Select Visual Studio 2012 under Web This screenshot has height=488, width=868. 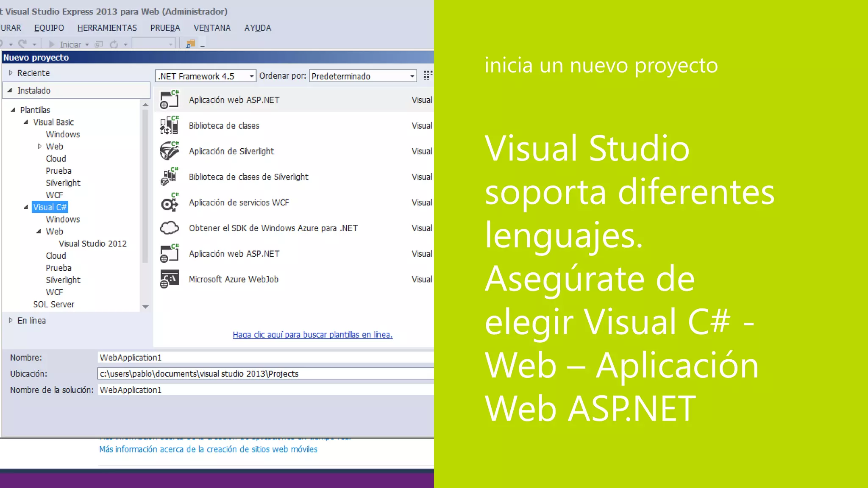click(93, 244)
